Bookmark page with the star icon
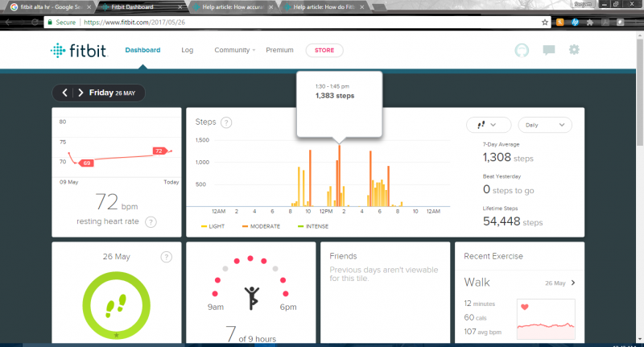 pyautogui.click(x=545, y=23)
